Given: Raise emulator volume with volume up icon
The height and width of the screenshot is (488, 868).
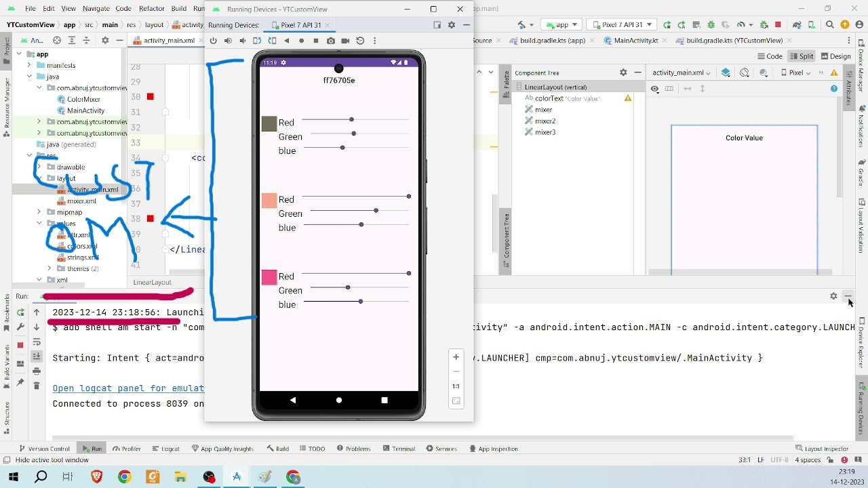Looking at the screenshot, I should (x=228, y=41).
